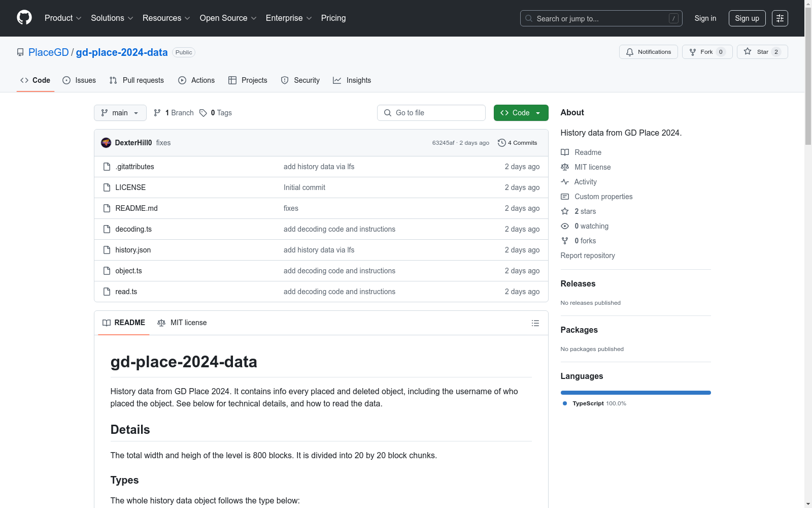Click the TypeScript language progress bar

636,393
